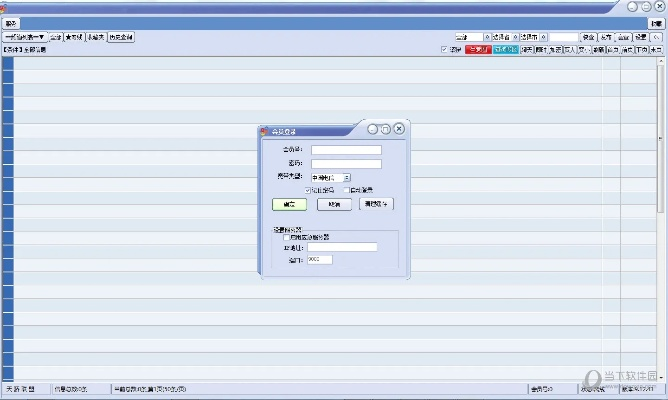Screen dimensions: 668x400
Task: Open the menu item at the top-left corner
Action: pyautogui.click(x=9, y=22)
